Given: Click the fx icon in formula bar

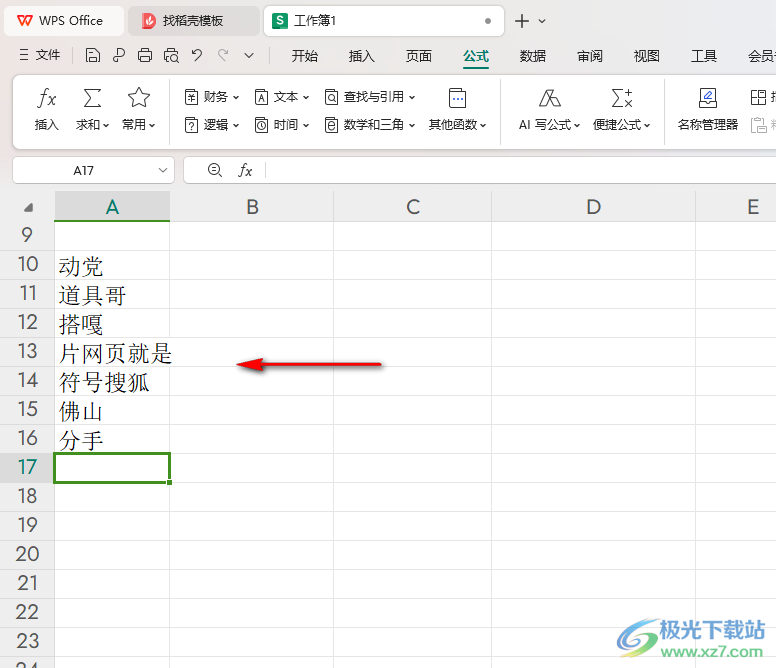Looking at the screenshot, I should 245,170.
